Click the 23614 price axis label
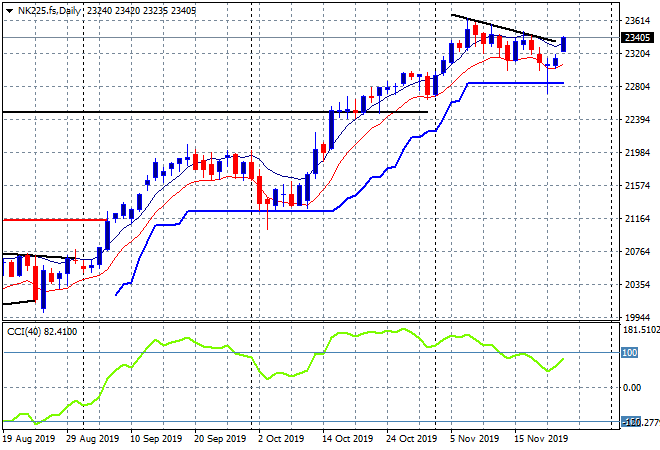This screenshot has width=660, height=450. (637, 20)
